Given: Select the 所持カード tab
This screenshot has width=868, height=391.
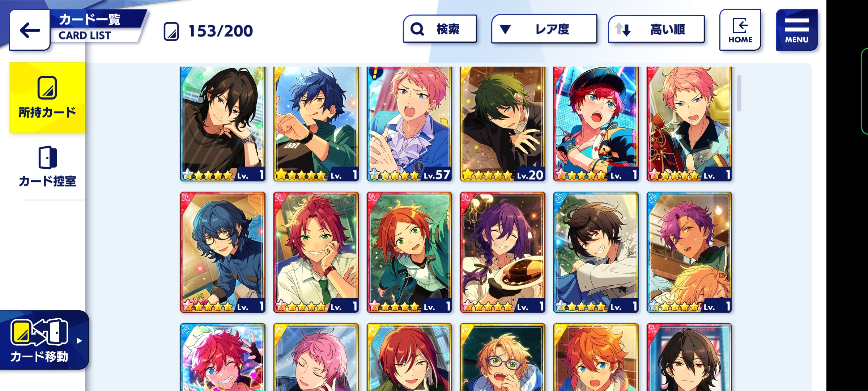Looking at the screenshot, I should tap(47, 97).
